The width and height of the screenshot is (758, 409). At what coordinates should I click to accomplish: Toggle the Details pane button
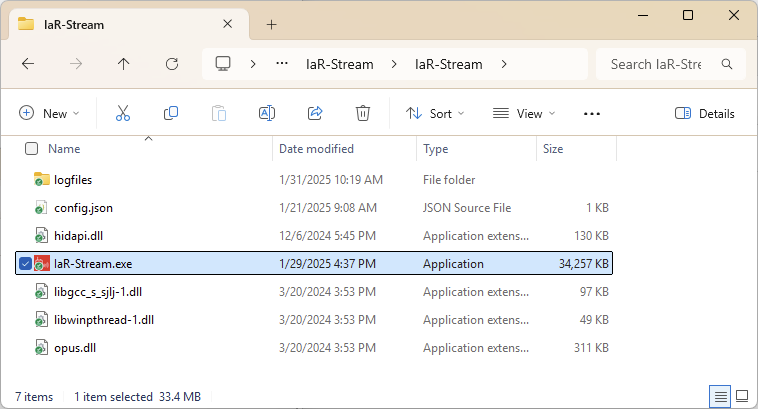pos(704,114)
